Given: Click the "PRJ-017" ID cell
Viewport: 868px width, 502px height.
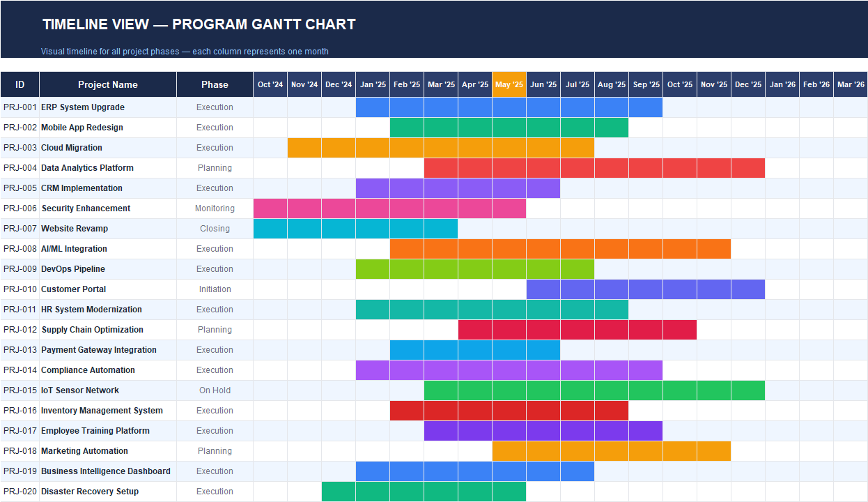Looking at the screenshot, I should pos(20,431).
